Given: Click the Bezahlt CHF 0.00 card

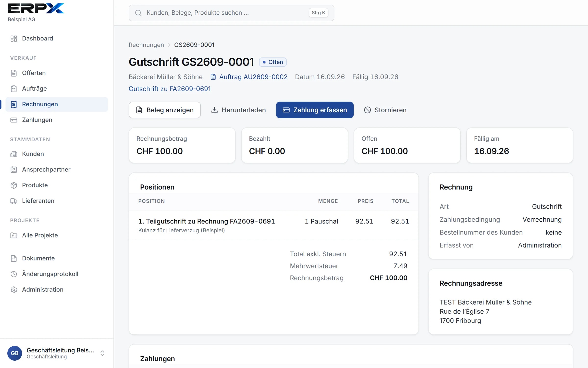Looking at the screenshot, I should tap(294, 145).
